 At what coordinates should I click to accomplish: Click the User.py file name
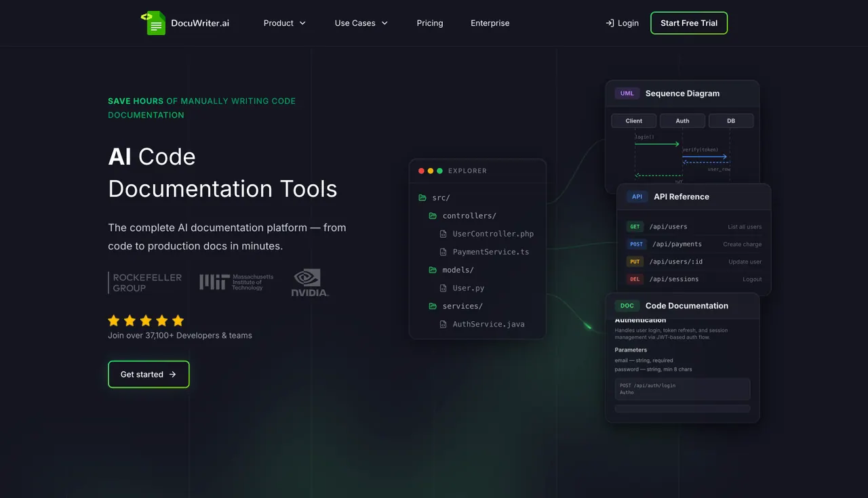click(469, 288)
